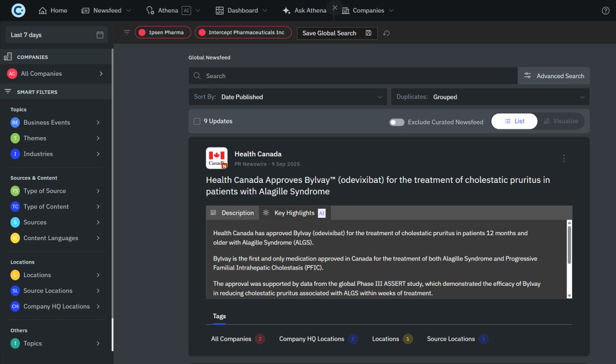Click the Business Events BE icon
This screenshot has width=616, height=364.
coord(15,122)
